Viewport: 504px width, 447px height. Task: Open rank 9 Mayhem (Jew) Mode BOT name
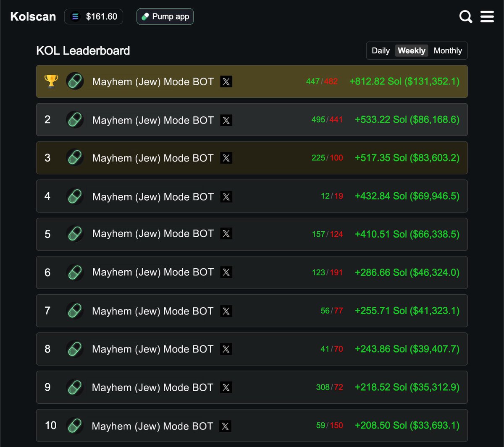[x=152, y=388]
